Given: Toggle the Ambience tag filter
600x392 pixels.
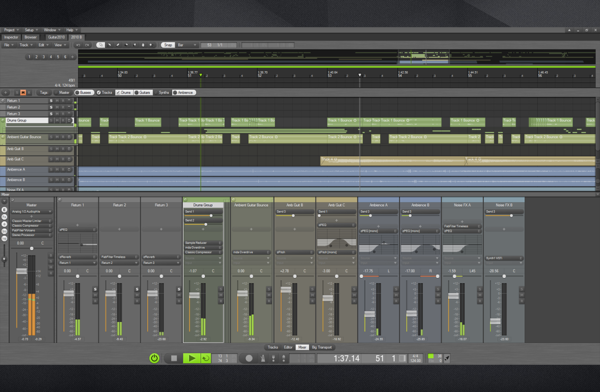Looking at the screenshot, I should [x=184, y=93].
